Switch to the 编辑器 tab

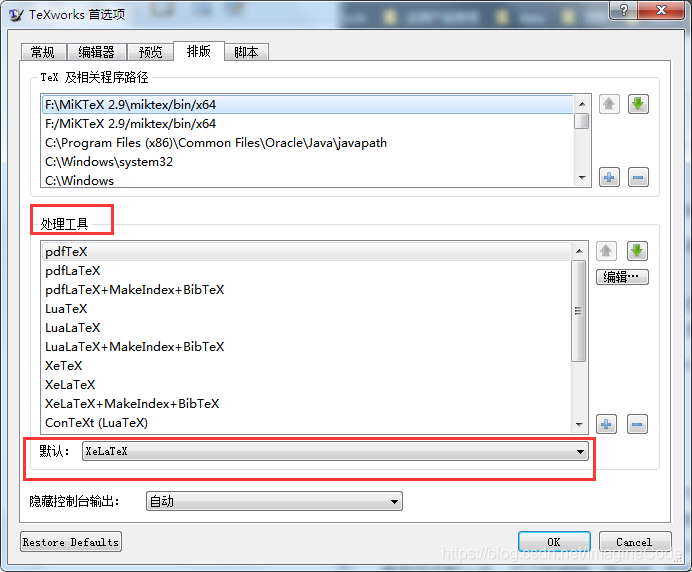[96, 52]
